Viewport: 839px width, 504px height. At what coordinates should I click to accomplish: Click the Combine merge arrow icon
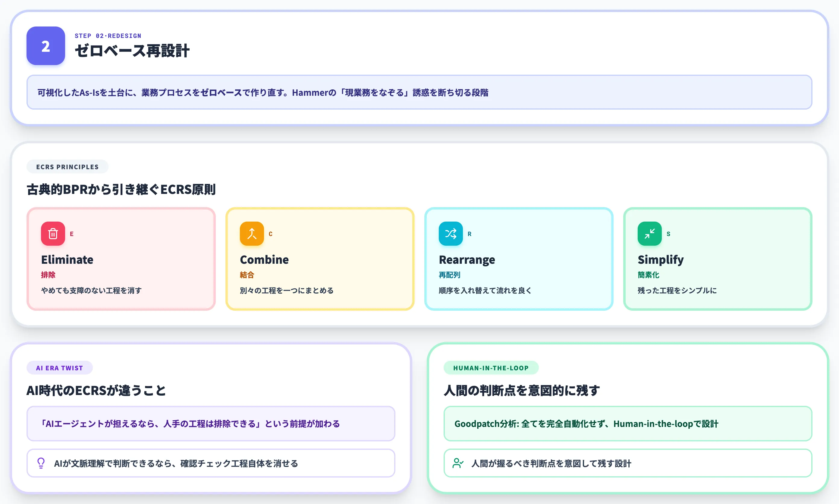(x=252, y=234)
